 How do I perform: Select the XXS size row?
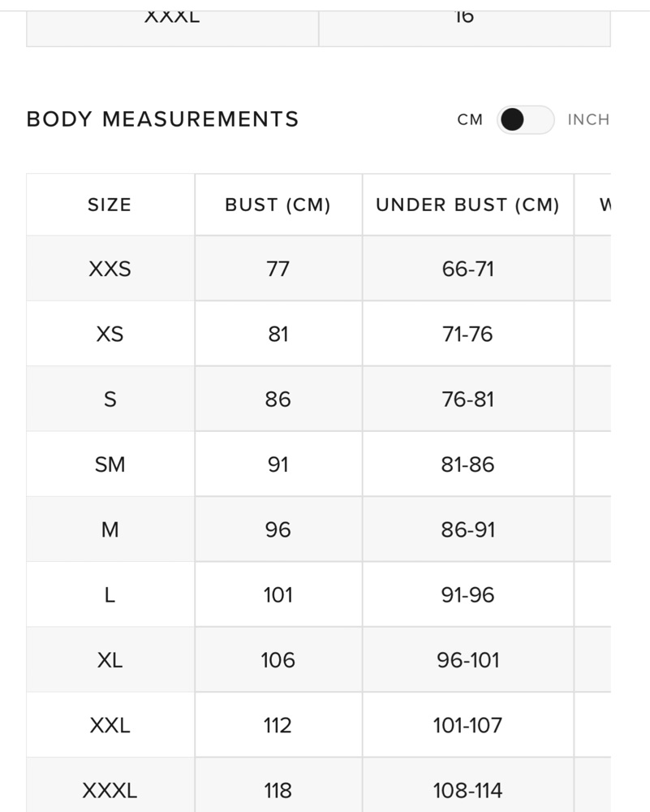318,268
